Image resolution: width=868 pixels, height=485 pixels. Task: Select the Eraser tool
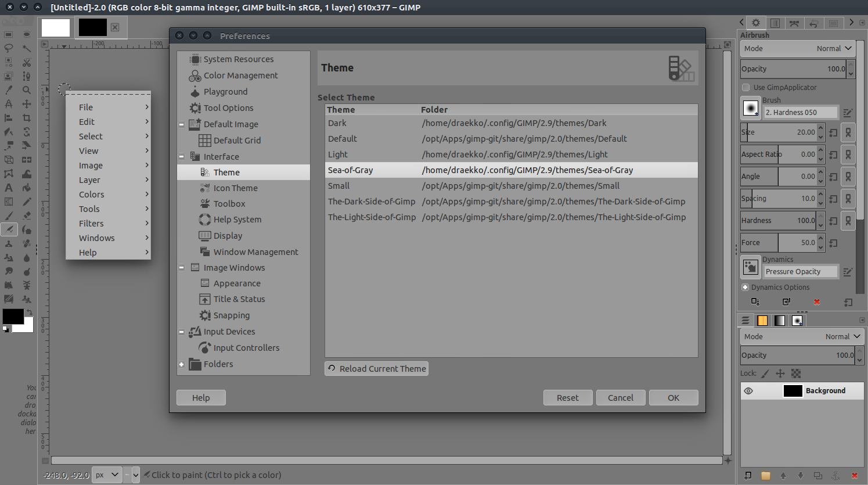point(27,215)
